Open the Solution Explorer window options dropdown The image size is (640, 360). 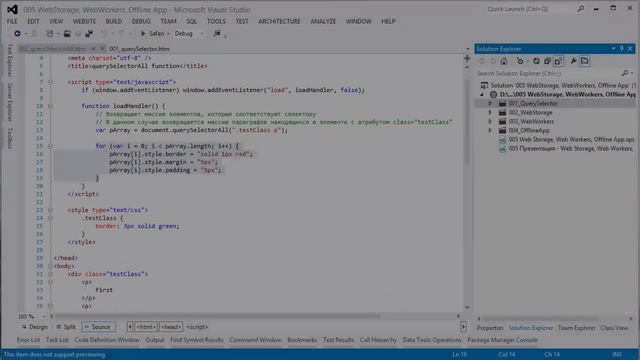click(x=613, y=49)
